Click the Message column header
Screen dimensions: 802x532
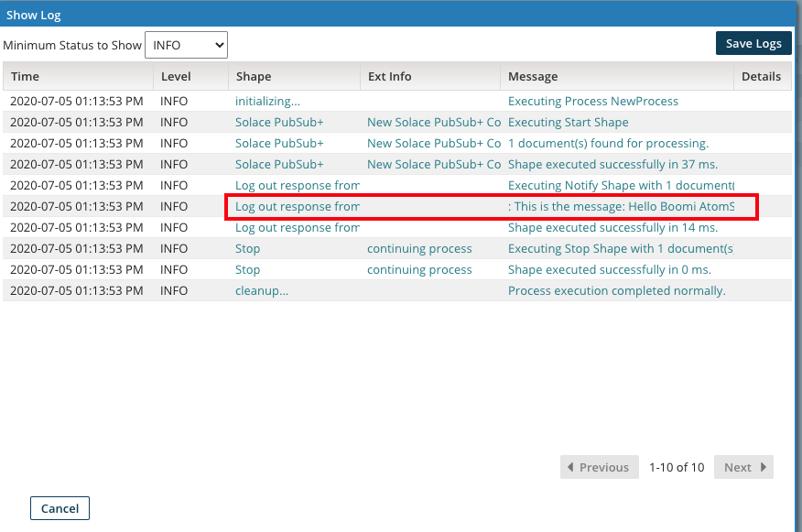tap(533, 77)
